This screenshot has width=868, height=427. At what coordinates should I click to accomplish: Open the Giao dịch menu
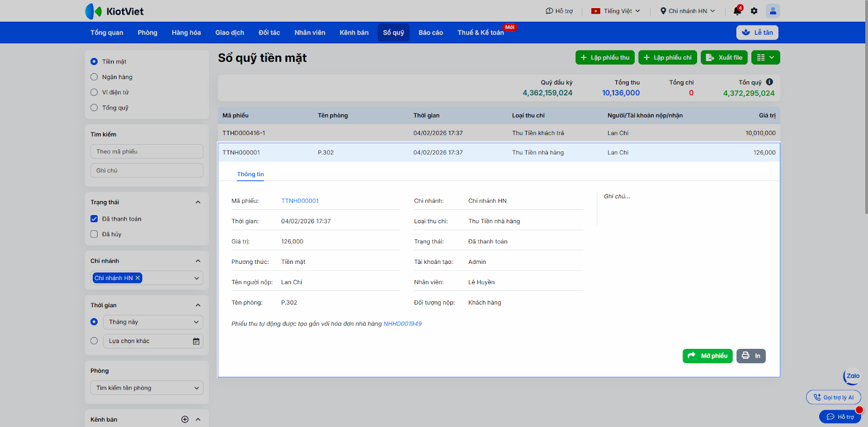point(229,33)
